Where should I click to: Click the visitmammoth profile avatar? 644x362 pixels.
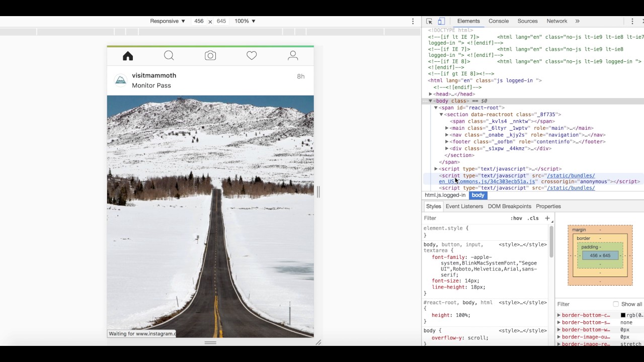(x=121, y=80)
